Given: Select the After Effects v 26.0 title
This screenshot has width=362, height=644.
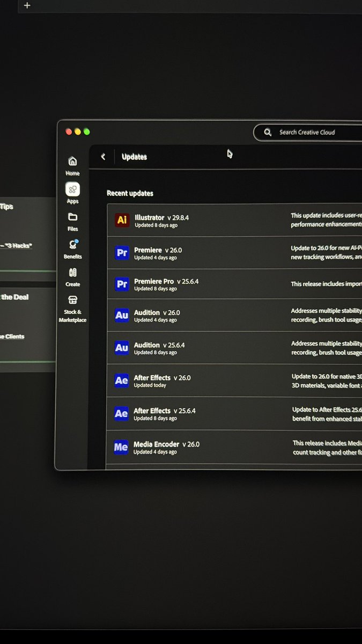Looking at the screenshot, I should (162, 378).
